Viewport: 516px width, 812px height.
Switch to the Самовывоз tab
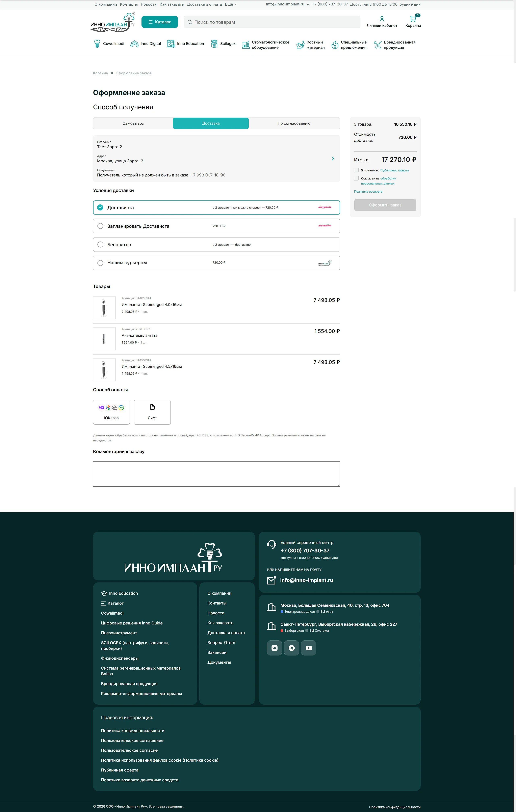pos(133,123)
